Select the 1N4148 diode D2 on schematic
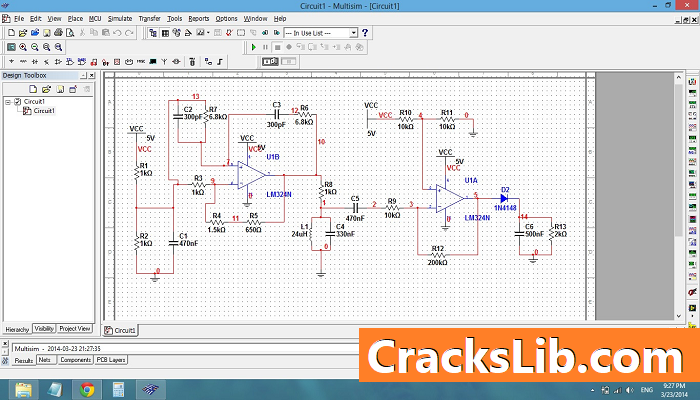700x400 pixels. point(504,199)
